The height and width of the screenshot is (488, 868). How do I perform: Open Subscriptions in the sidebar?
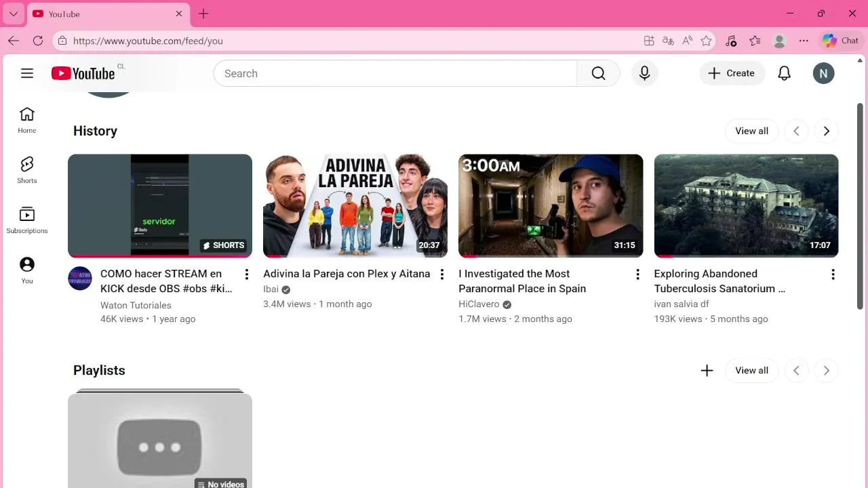27,221
